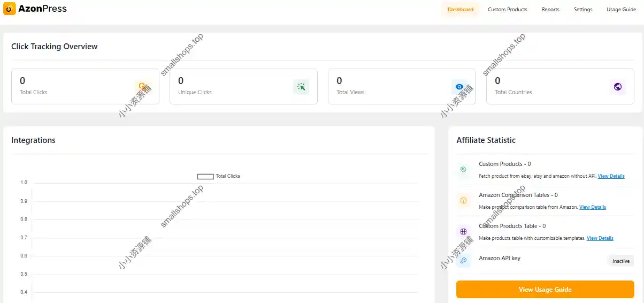Toggle the Total Clicks chart legend
This screenshot has height=303, width=644.
[x=219, y=176]
